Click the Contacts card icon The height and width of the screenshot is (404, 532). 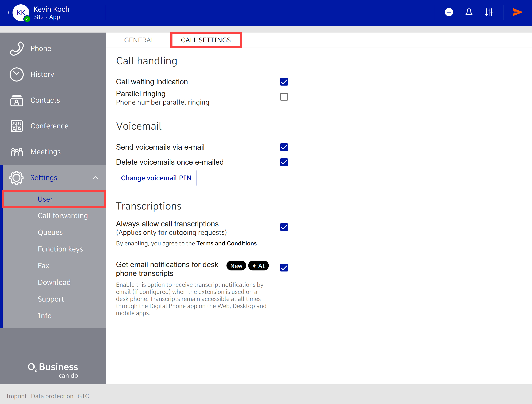coord(17,100)
